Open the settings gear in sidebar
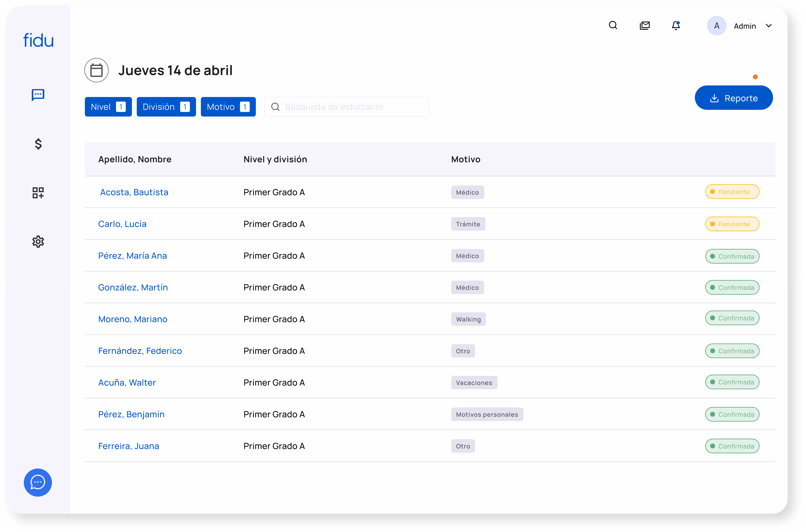The height and width of the screenshot is (532, 806). (38, 242)
